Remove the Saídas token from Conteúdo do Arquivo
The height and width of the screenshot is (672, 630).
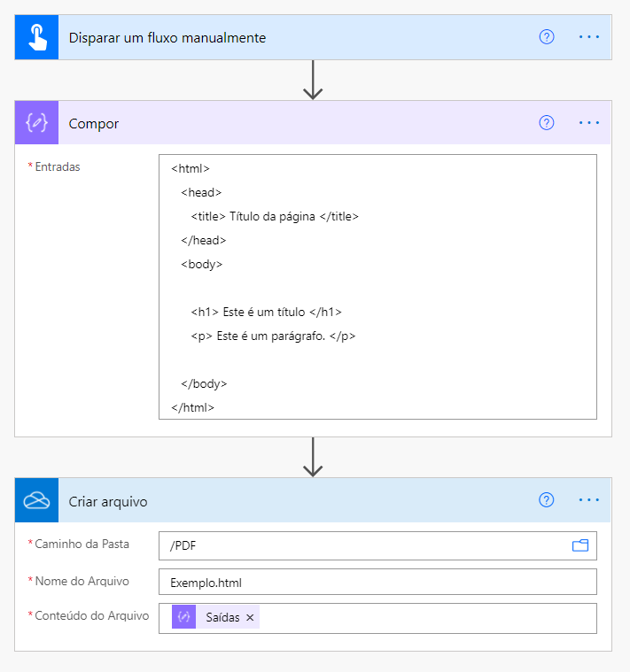point(250,617)
